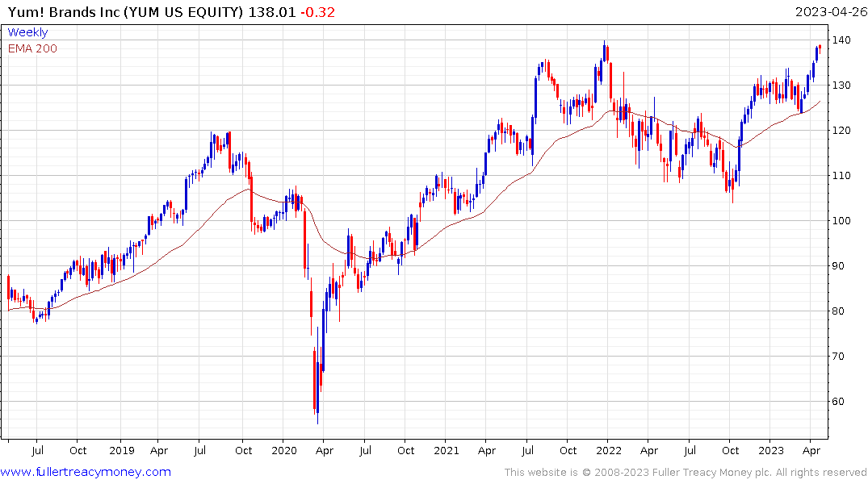The width and height of the screenshot is (868, 484).
Task: Click the 2022 year label on time axis
Action: pos(608,450)
